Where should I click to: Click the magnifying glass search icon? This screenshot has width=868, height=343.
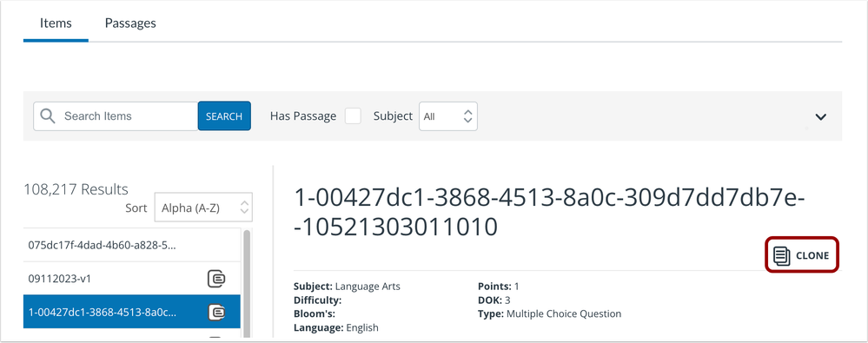click(x=48, y=116)
